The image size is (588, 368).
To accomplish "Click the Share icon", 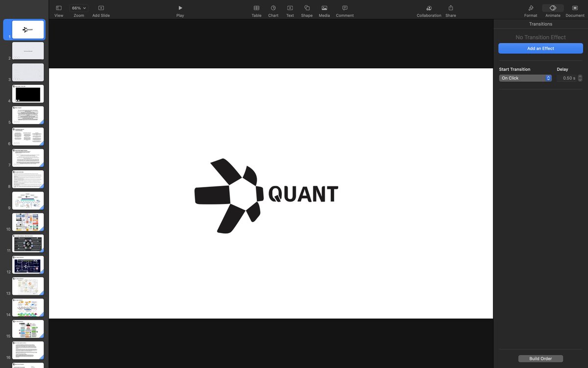I will [x=451, y=8].
